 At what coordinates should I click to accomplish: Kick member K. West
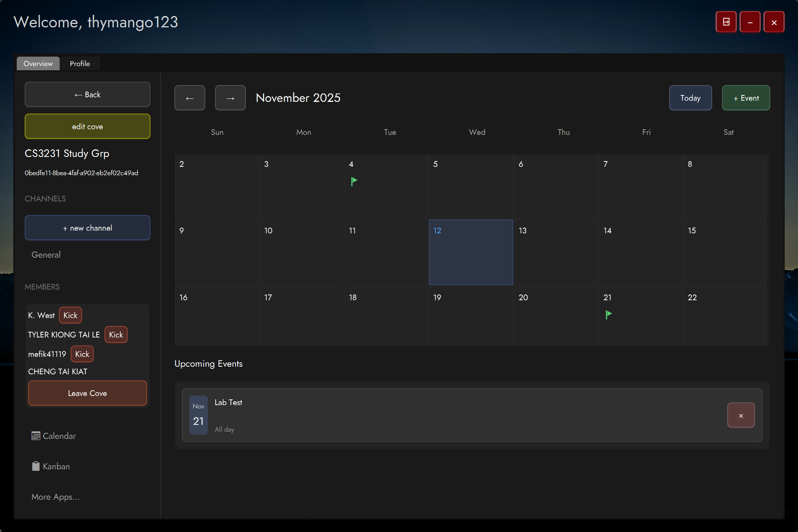(70, 315)
